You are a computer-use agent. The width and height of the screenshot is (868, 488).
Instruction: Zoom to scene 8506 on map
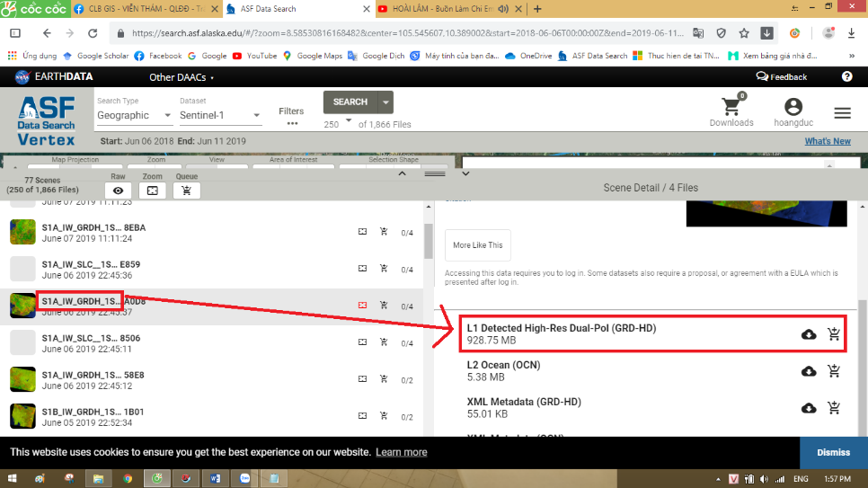[362, 342]
